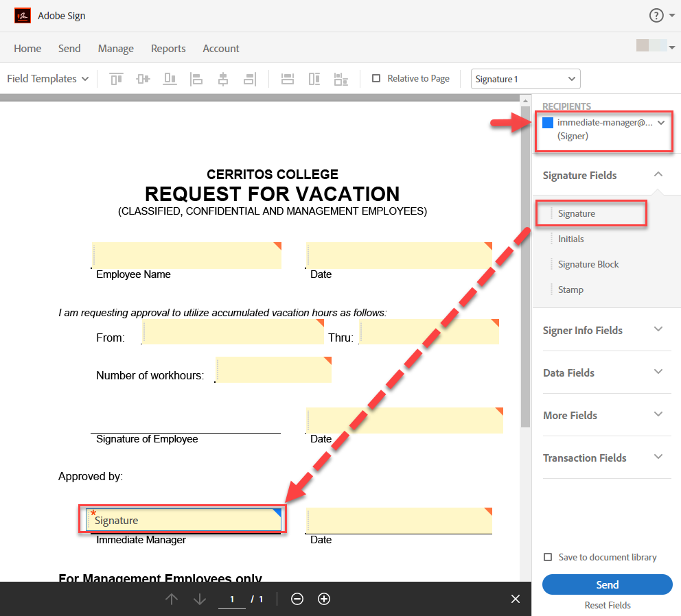Click the scrollbar up arrow

point(525,101)
